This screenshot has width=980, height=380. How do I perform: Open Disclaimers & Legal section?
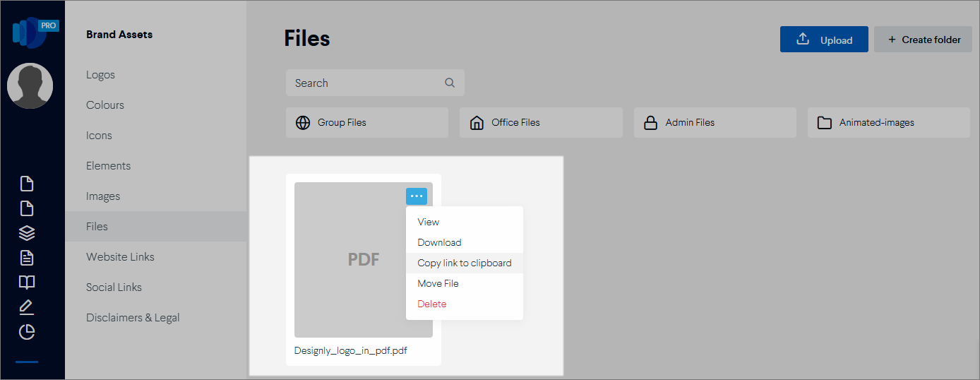tap(133, 318)
